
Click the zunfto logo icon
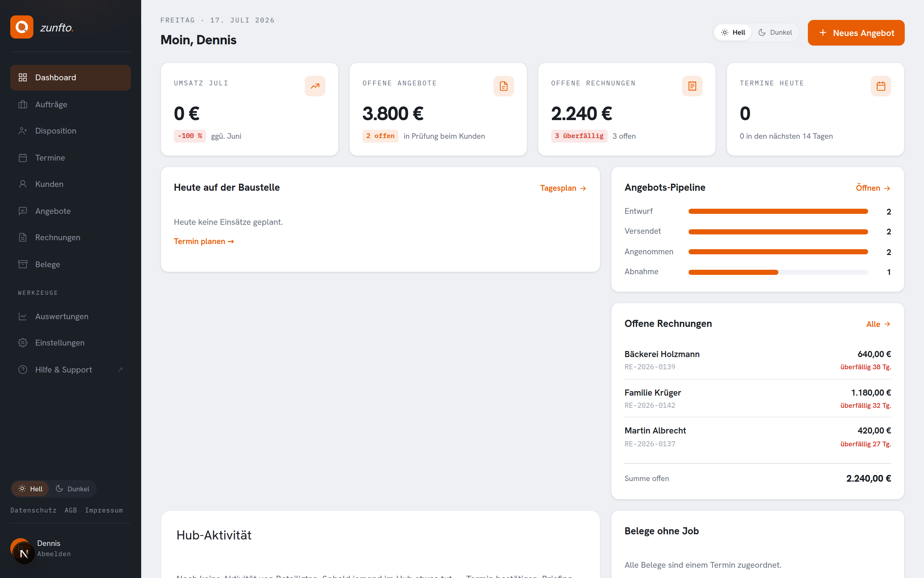point(22,27)
